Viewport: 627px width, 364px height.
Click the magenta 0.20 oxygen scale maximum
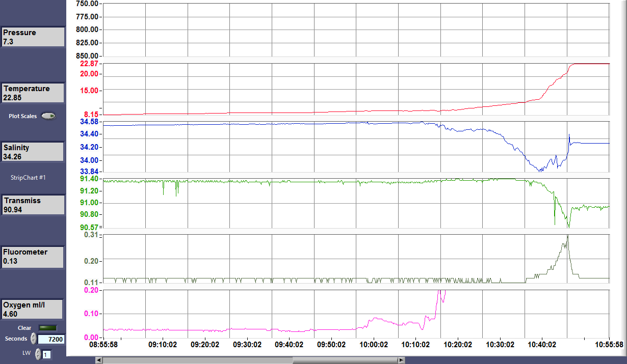pos(91,290)
